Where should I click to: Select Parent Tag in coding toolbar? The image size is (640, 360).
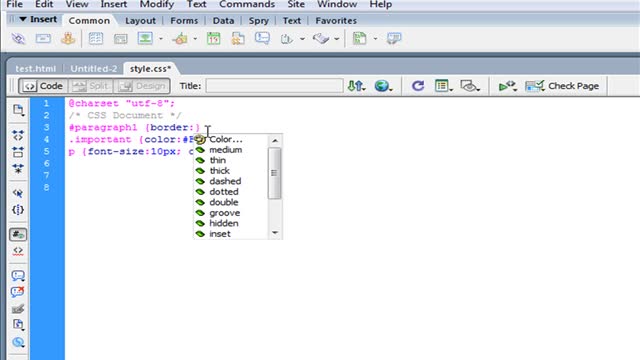(18, 193)
